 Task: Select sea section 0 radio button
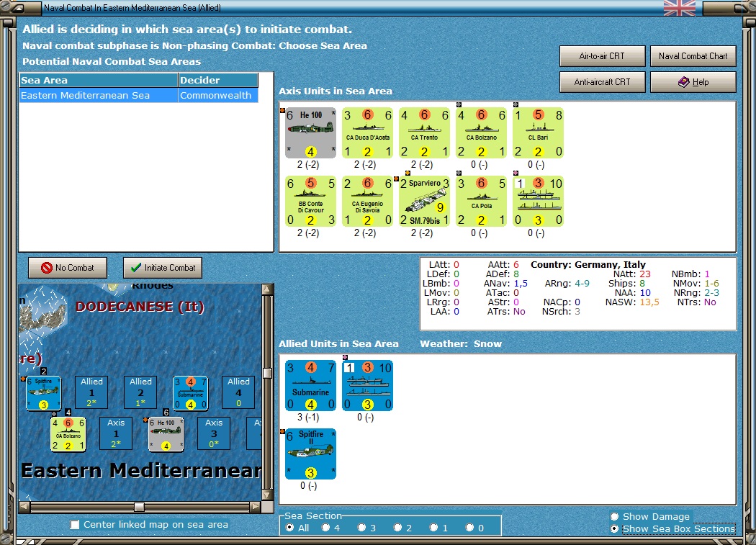coord(469,528)
